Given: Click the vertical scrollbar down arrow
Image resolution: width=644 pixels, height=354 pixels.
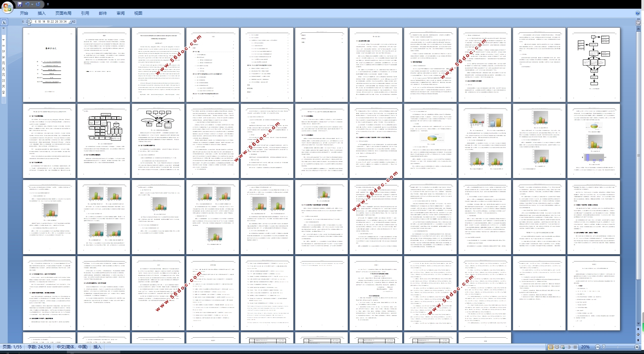Looking at the screenshot, I should click(638, 324).
